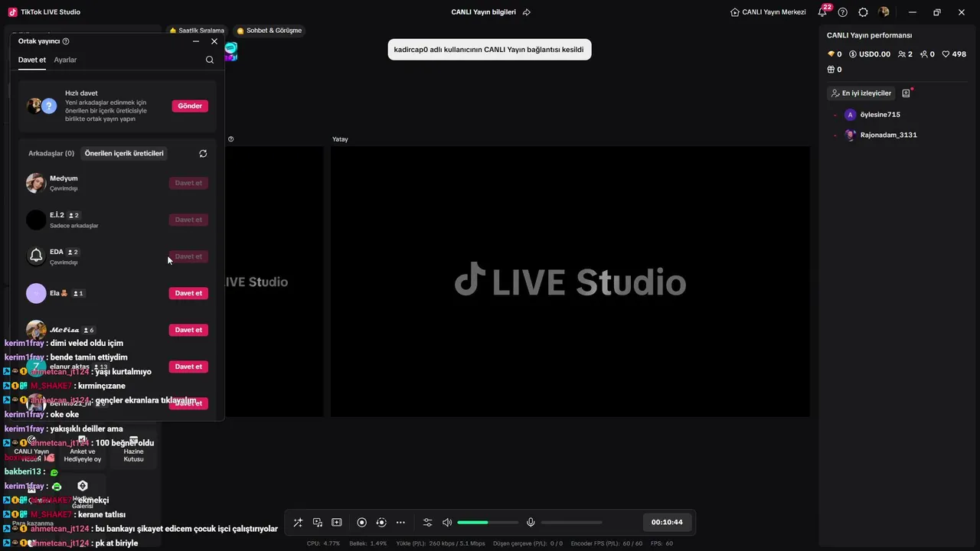Open the profile avatar in the title bar
This screenshot has width=980, height=551.
(884, 12)
